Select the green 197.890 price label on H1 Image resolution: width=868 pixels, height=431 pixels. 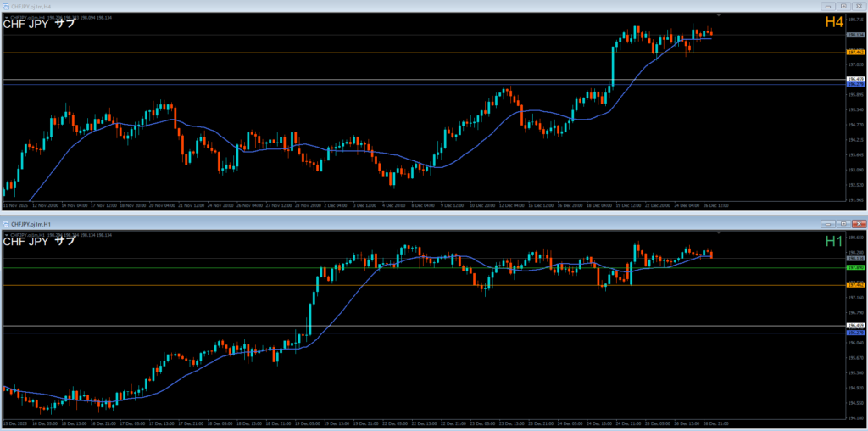pyautogui.click(x=854, y=267)
